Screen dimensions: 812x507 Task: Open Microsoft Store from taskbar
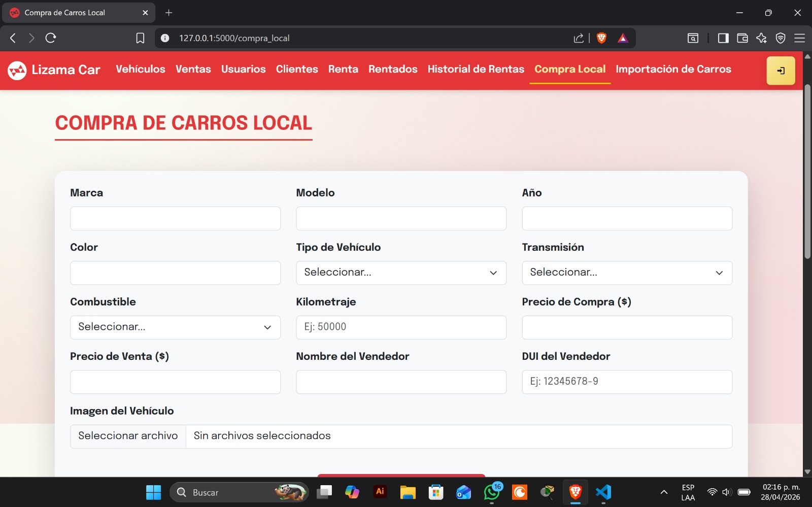(x=436, y=492)
